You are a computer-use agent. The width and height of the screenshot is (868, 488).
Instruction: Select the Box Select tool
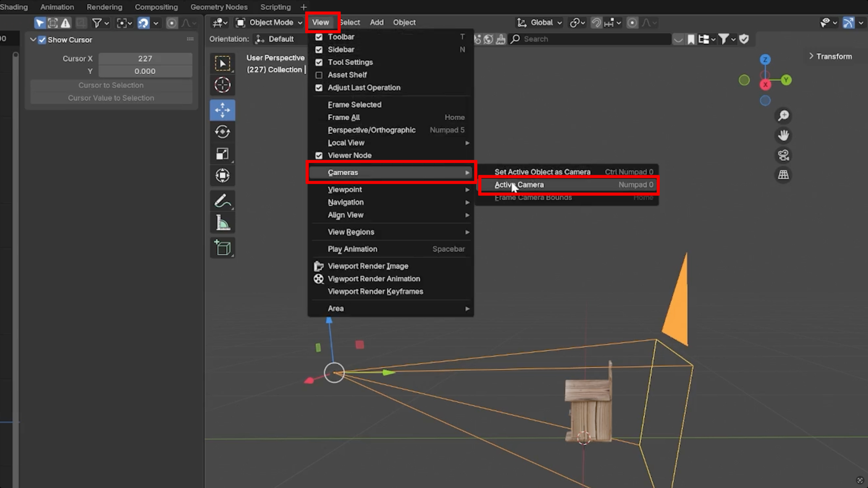pyautogui.click(x=222, y=63)
